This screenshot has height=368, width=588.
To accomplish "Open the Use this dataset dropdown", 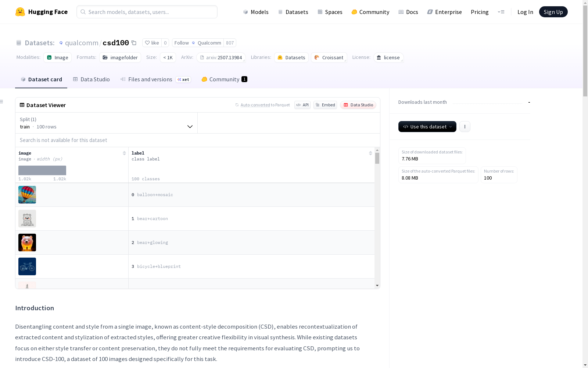I will [427, 127].
